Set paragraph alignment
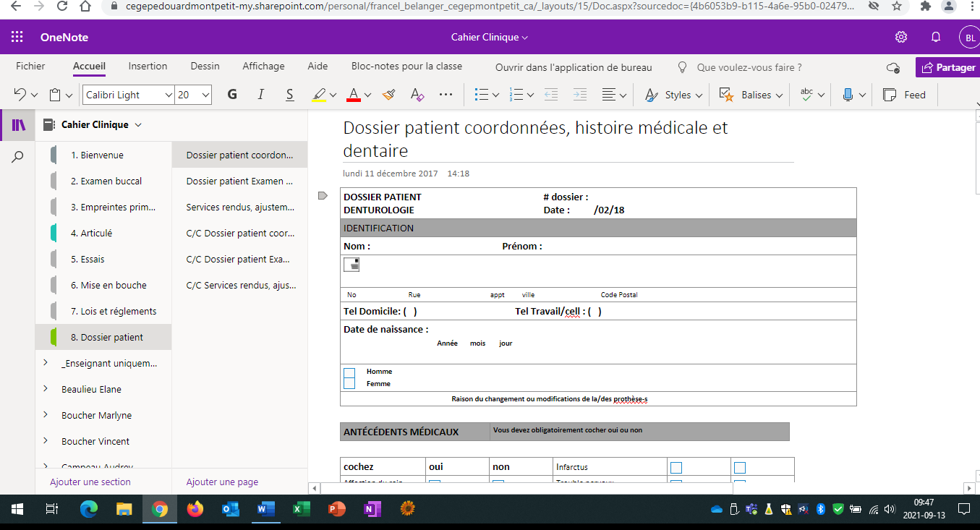 609,95
